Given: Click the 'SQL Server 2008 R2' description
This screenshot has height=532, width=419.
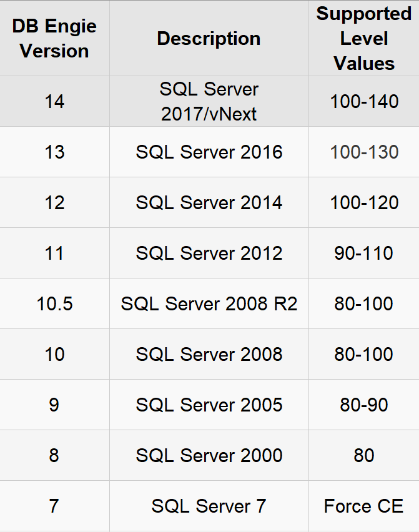Looking at the screenshot, I should coord(209,303).
